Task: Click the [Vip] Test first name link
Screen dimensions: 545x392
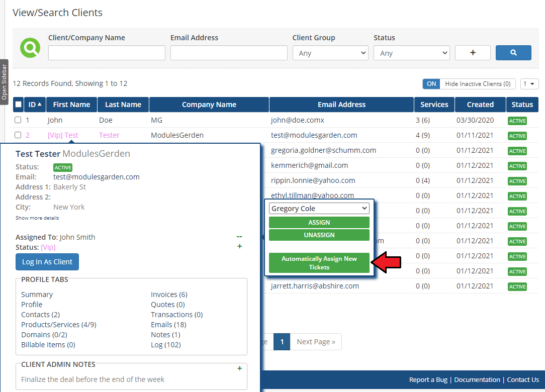Action: click(63, 135)
